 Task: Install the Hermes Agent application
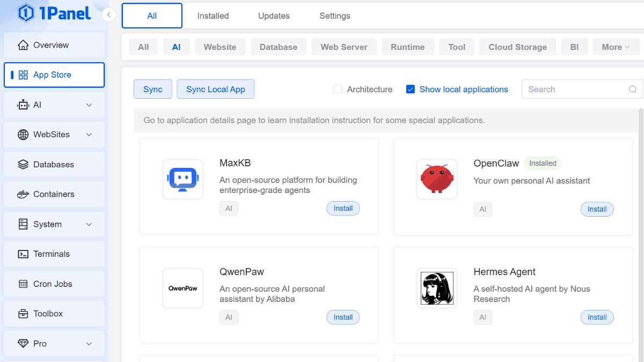coord(597,317)
